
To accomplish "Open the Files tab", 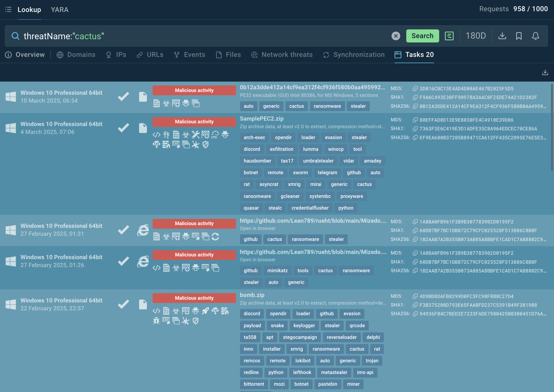I will point(228,55).
